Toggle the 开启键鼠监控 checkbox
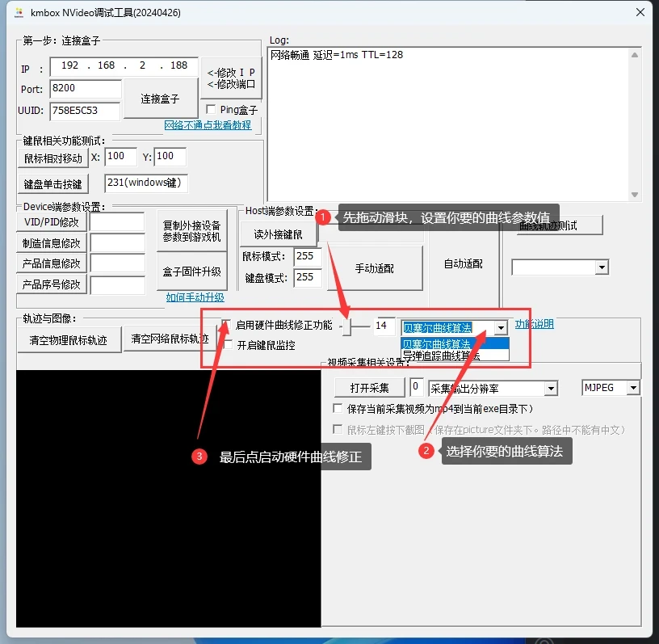Viewport: 659px width, 644px height. point(228,345)
